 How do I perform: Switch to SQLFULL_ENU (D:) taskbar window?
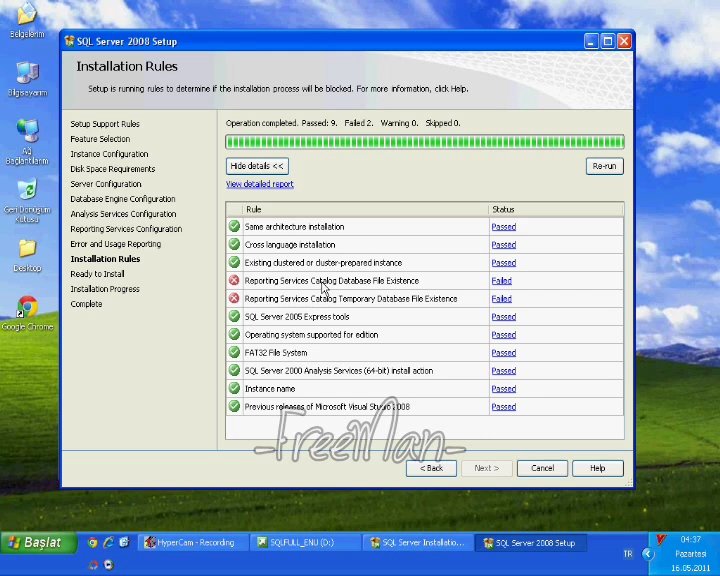(305, 543)
